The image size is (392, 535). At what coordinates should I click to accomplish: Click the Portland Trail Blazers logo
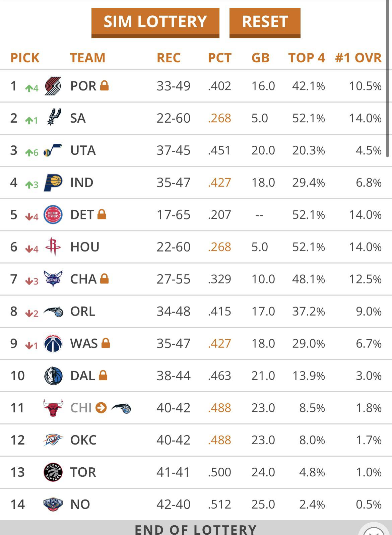(x=53, y=86)
